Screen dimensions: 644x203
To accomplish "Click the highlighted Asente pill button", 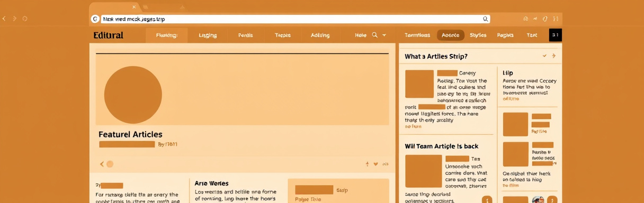I will tap(451, 35).
